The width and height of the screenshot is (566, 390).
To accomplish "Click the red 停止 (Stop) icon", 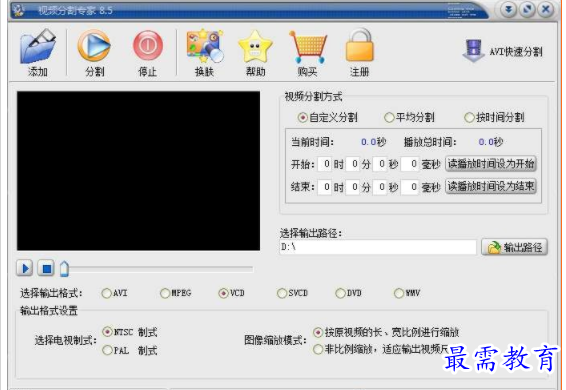I will pos(148,46).
